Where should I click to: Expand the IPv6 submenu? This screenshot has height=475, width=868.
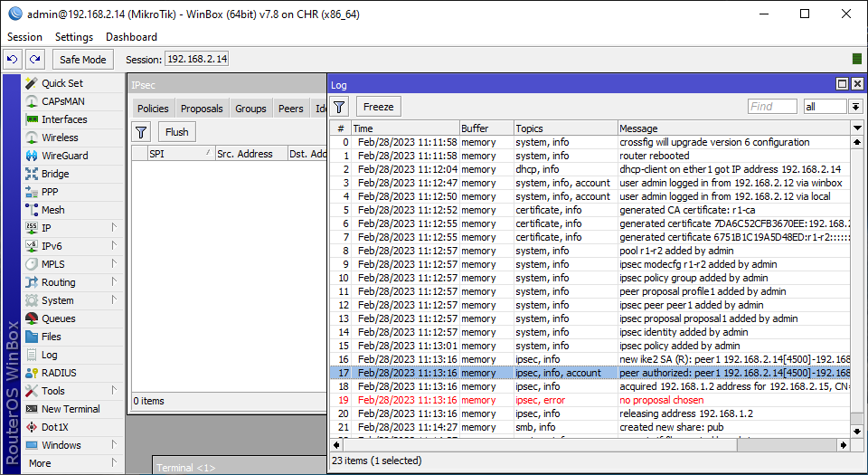(x=114, y=246)
